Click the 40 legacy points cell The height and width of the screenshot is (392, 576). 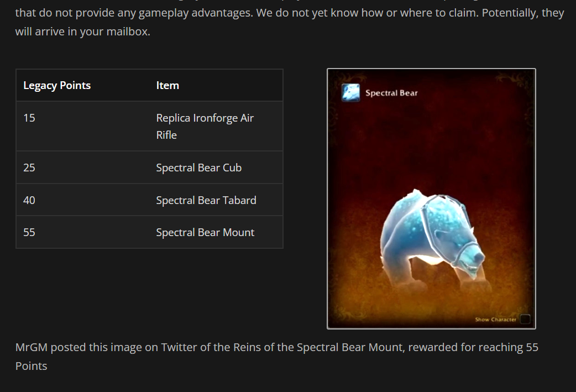pos(29,200)
